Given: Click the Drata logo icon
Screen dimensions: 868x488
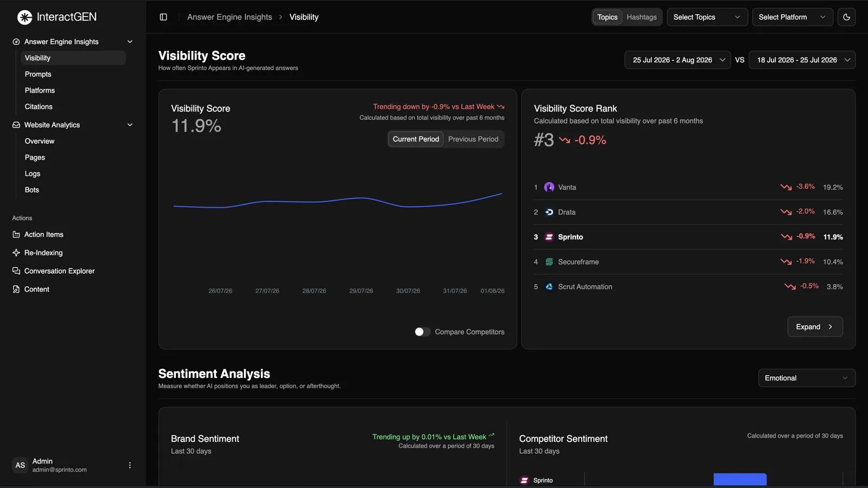Looking at the screenshot, I should point(549,212).
